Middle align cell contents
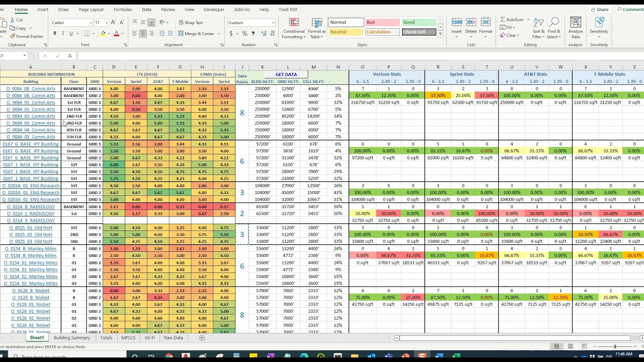This screenshot has height=362, width=644. (x=143, y=23)
